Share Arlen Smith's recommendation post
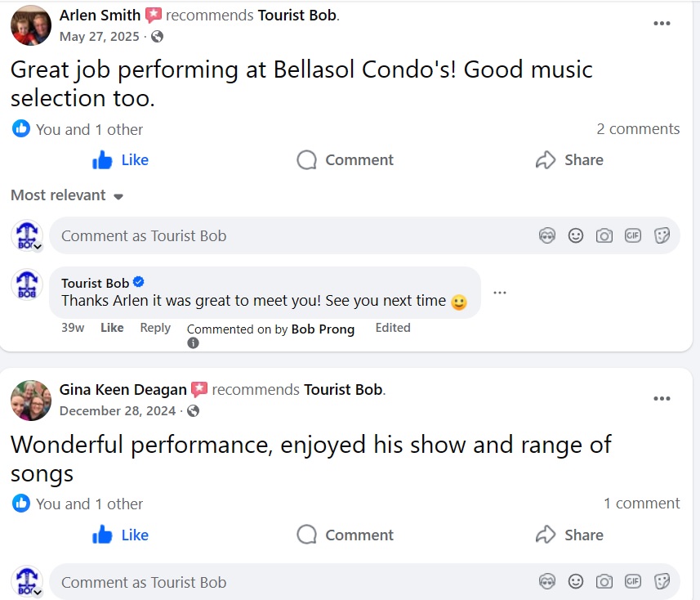Viewport: 700px width, 600px height. pyautogui.click(x=569, y=160)
